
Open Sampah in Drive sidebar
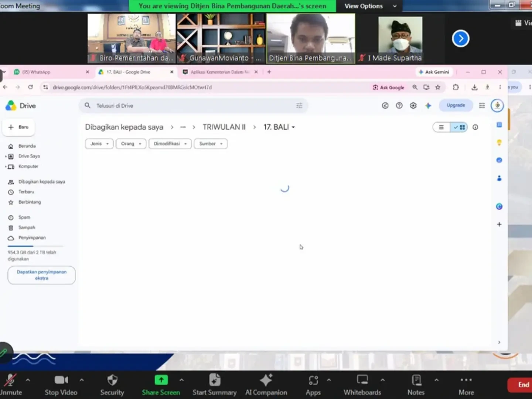pos(27,228)
